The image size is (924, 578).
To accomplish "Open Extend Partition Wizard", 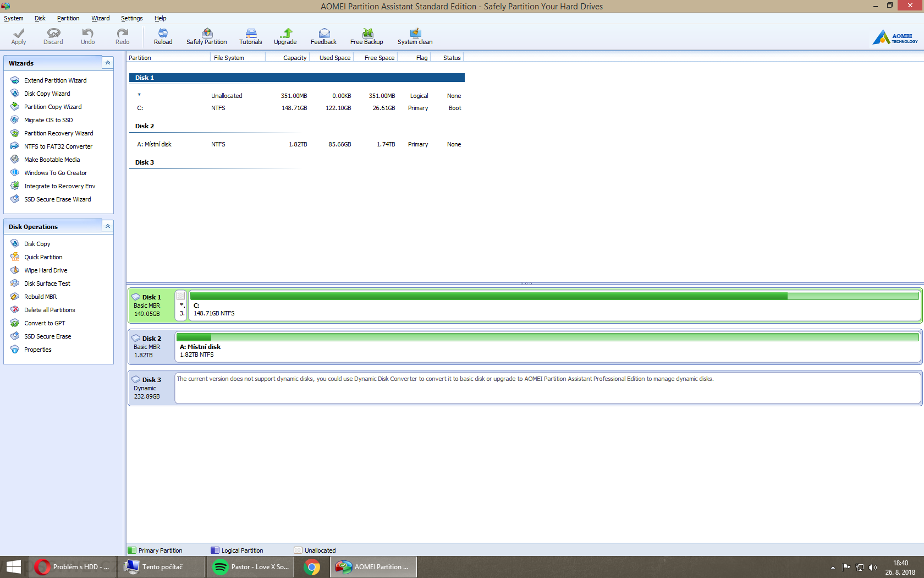I will tap(55, 80).
